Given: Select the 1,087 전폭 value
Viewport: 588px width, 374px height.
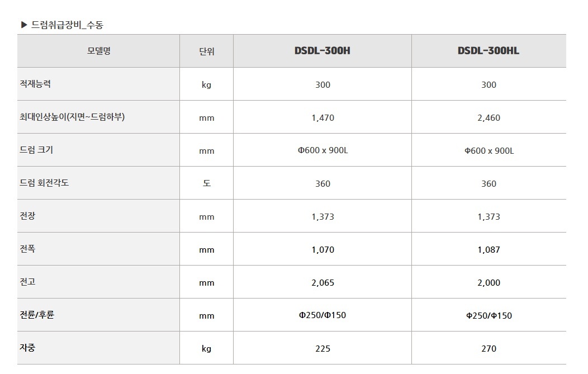Looking at the screenshot, I should tap(489, 250).
